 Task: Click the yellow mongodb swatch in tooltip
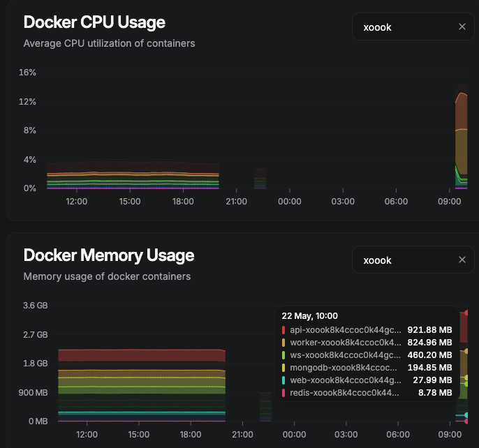coord(283,367)
